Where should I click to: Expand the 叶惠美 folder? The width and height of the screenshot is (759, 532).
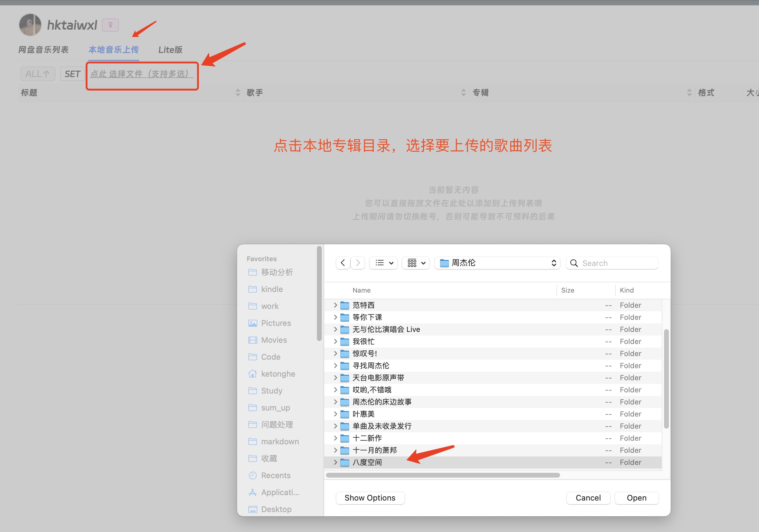click(335, 414)
